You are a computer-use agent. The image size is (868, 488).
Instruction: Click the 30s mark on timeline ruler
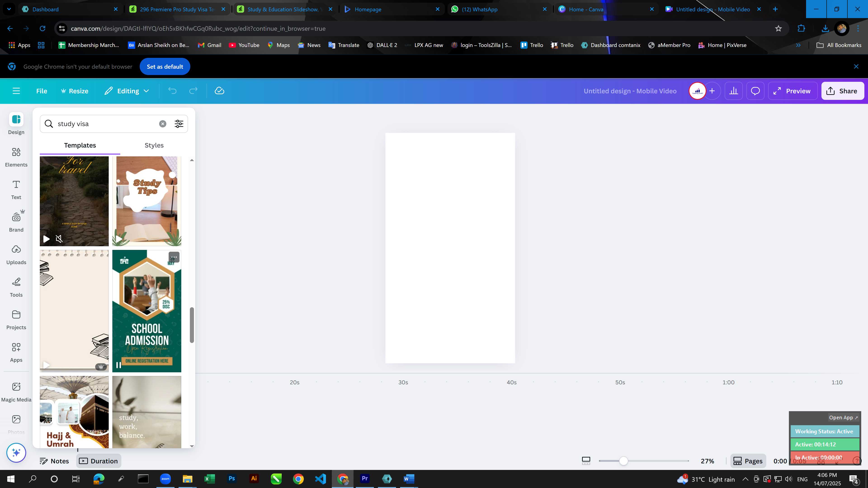click(403, 382)
